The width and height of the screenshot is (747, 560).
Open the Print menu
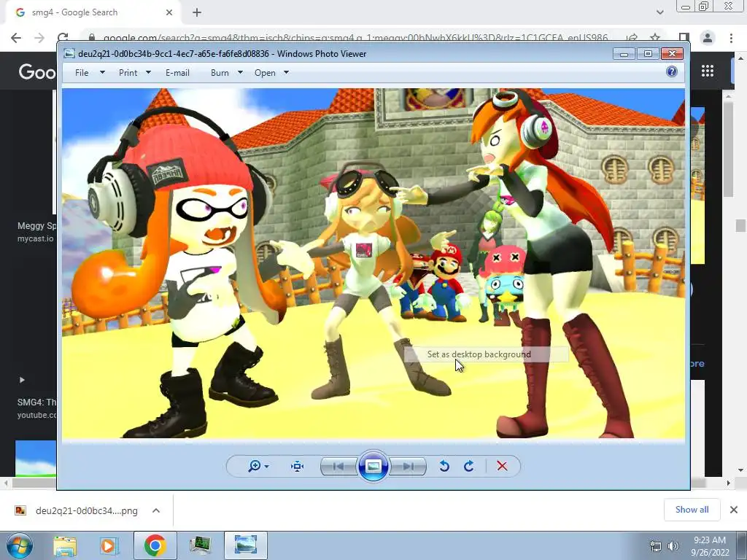point(128,73)
